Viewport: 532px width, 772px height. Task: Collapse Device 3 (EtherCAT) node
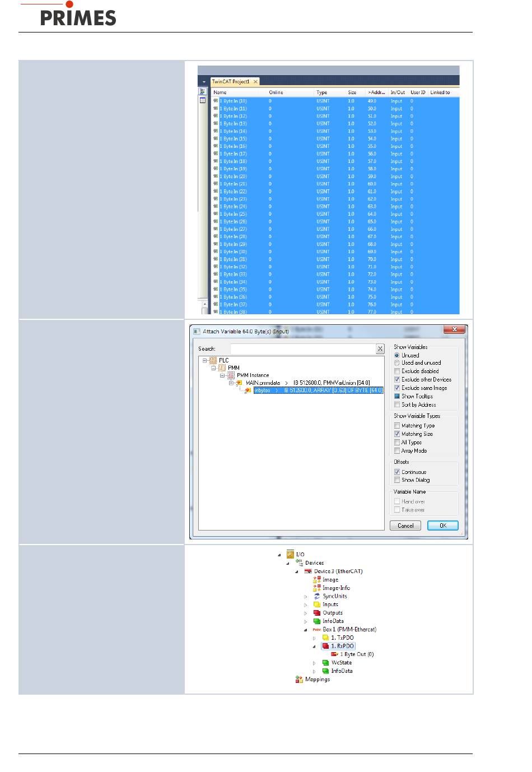tap(297, 572)
